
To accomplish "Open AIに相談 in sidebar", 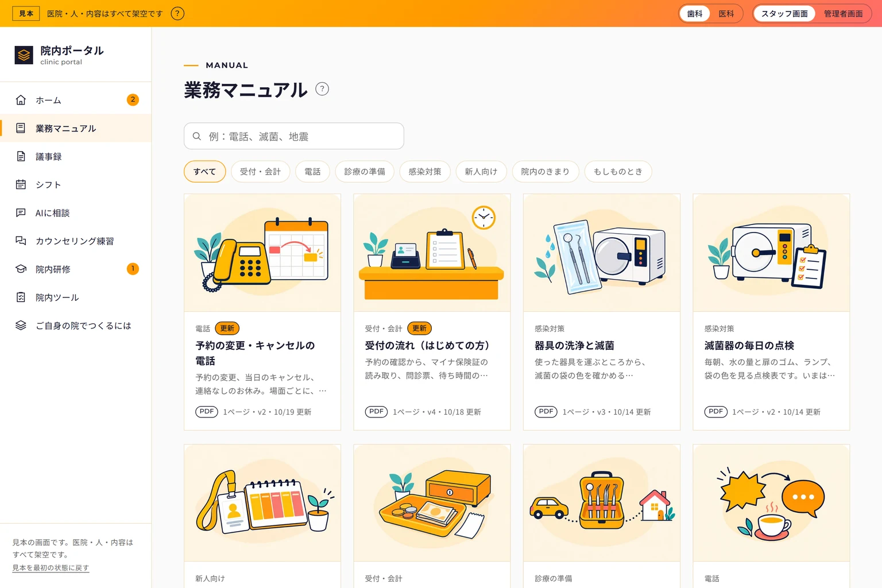I will click(x=76, y=212).
